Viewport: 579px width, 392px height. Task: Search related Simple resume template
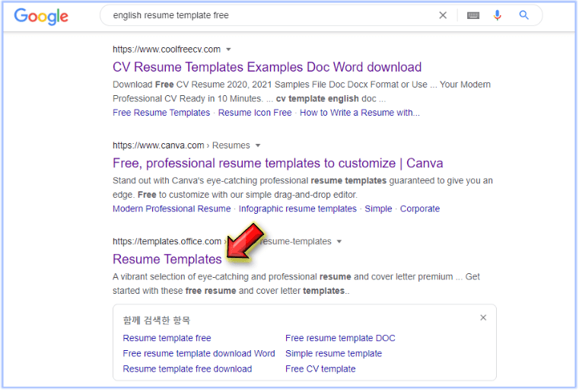click(x=333, y=354)
